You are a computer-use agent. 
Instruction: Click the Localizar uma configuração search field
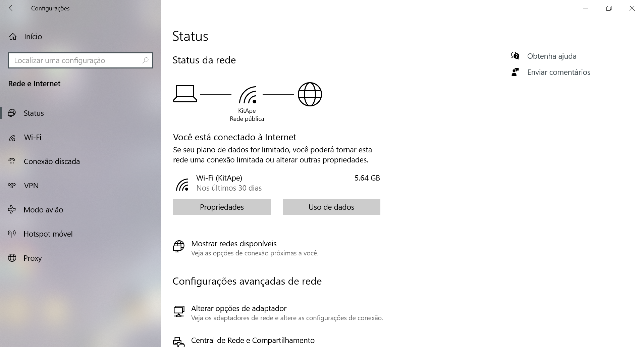tap(80, 60)
